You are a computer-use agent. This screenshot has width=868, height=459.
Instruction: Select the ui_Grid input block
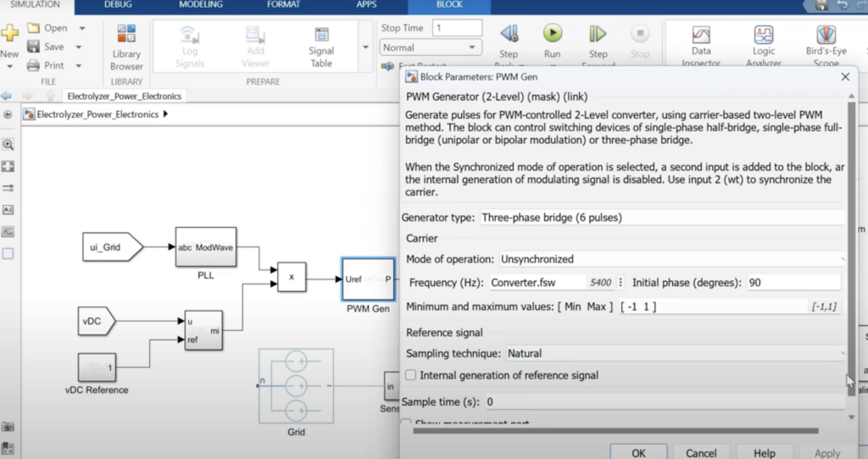pyautogui.click(x=113, y=247)
